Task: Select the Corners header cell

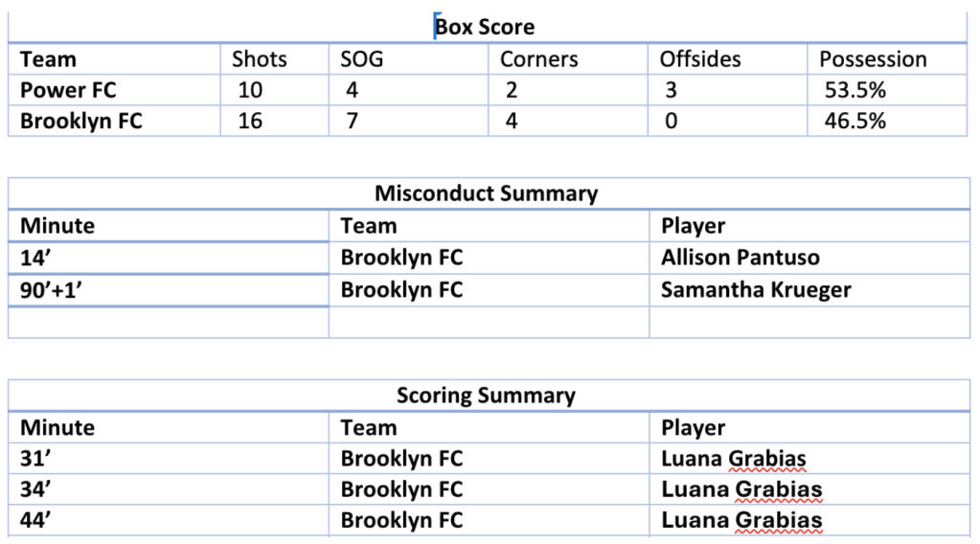Action: point(567,59)
